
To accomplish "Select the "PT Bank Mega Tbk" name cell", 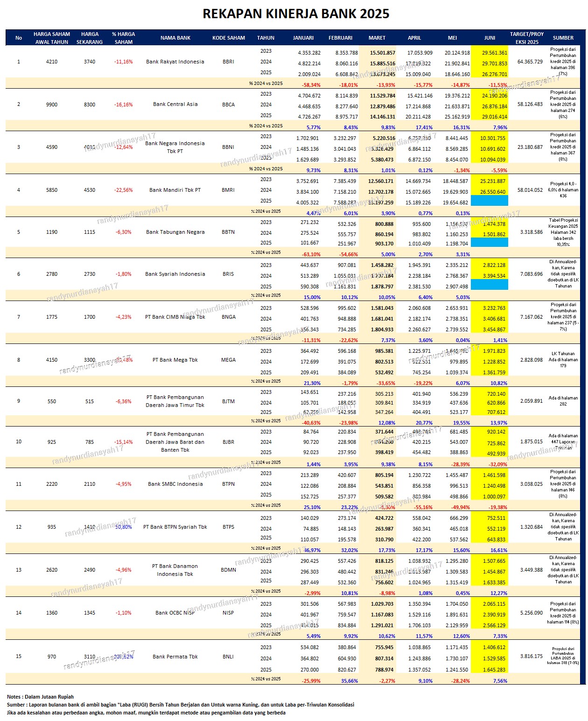I will (175, 360).
